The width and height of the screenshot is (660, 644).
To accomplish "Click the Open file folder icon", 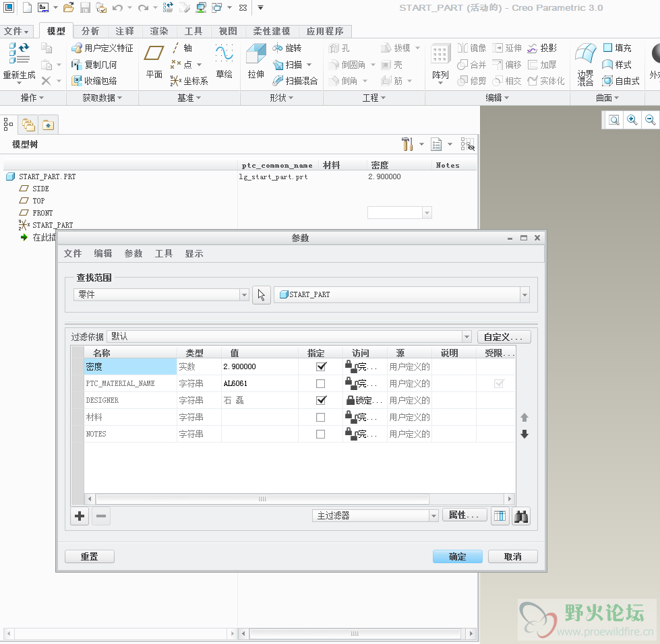I will (69, 7).
